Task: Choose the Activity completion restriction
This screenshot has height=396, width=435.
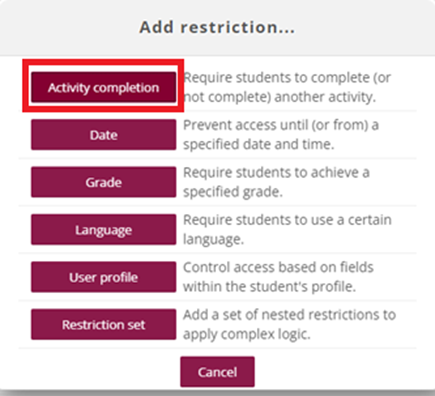Action: pos(103,87)
